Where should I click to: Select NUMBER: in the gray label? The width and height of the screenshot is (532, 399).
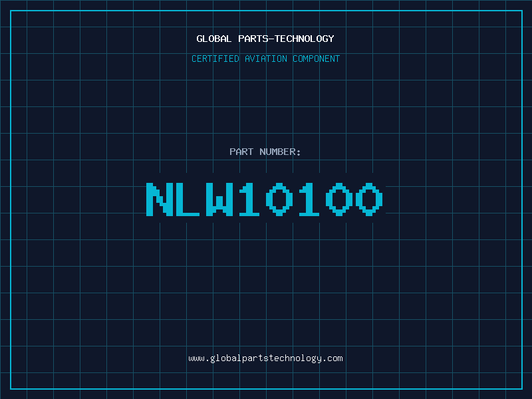pyautogui.click(x=280, y=152)
